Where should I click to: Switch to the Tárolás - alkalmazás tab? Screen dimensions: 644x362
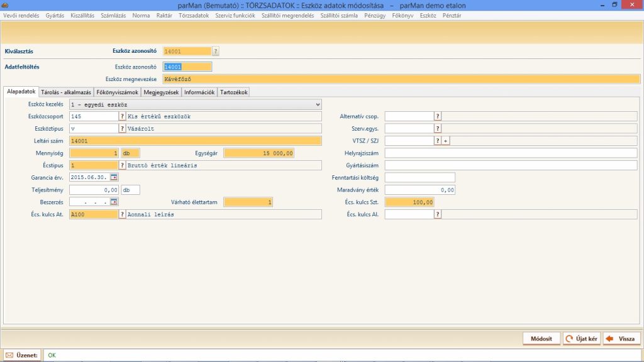[65, 92]
